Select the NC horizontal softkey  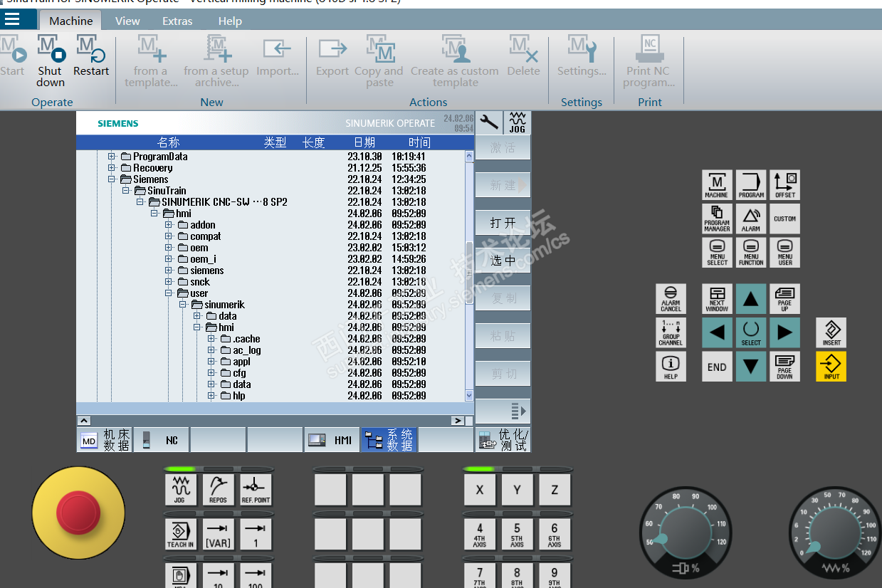[162, 440]
